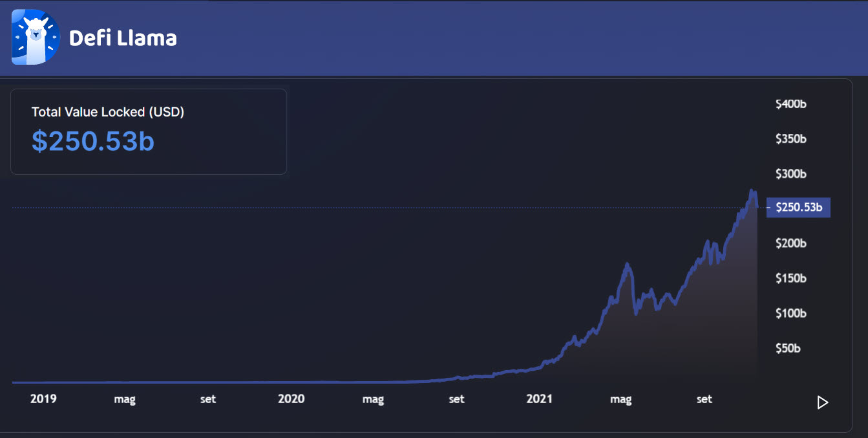This screenshot has height=438, width=868.
Task: Click the $350b y-axis label
Action: click(x=791, y=139)
